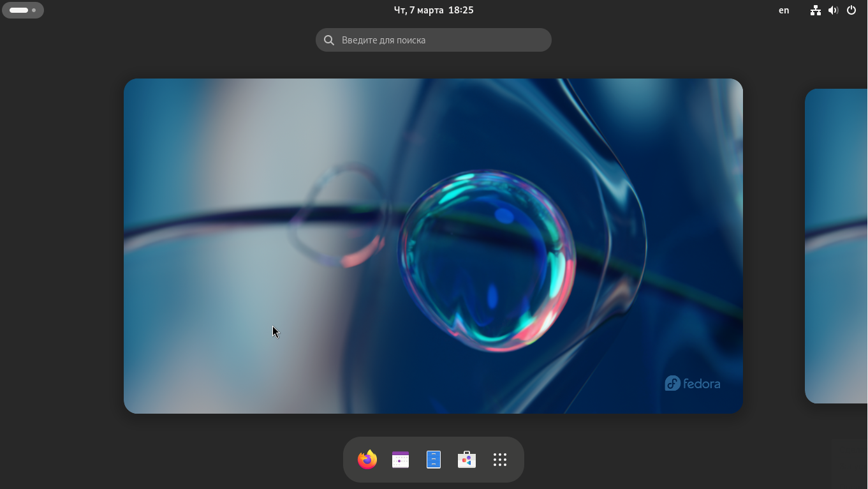The image size is (868, 489).
Task: Open the network status icon
Action: [816, 10]
